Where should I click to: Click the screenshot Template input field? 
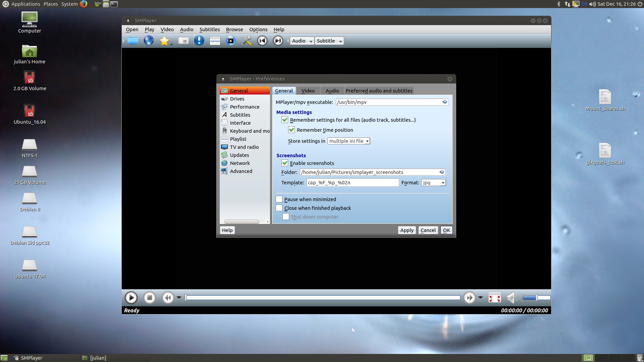tap(352, 183)
